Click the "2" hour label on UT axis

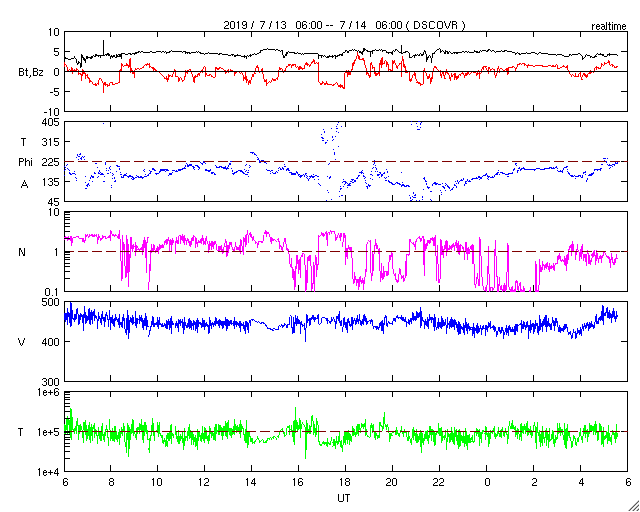(x=534, y=484)
